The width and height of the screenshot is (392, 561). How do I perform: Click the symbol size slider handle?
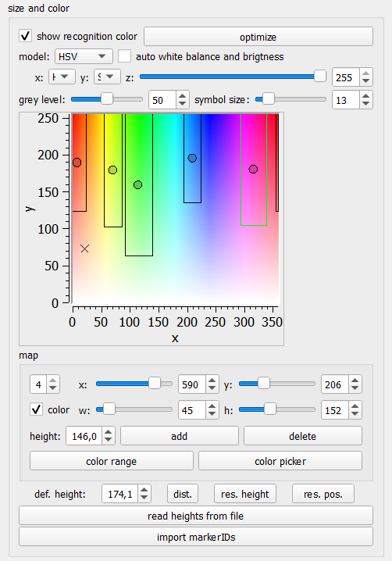click(269, 98)
